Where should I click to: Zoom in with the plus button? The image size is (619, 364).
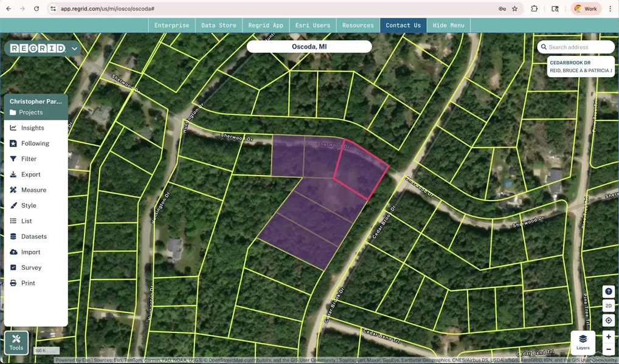(608, 337)
